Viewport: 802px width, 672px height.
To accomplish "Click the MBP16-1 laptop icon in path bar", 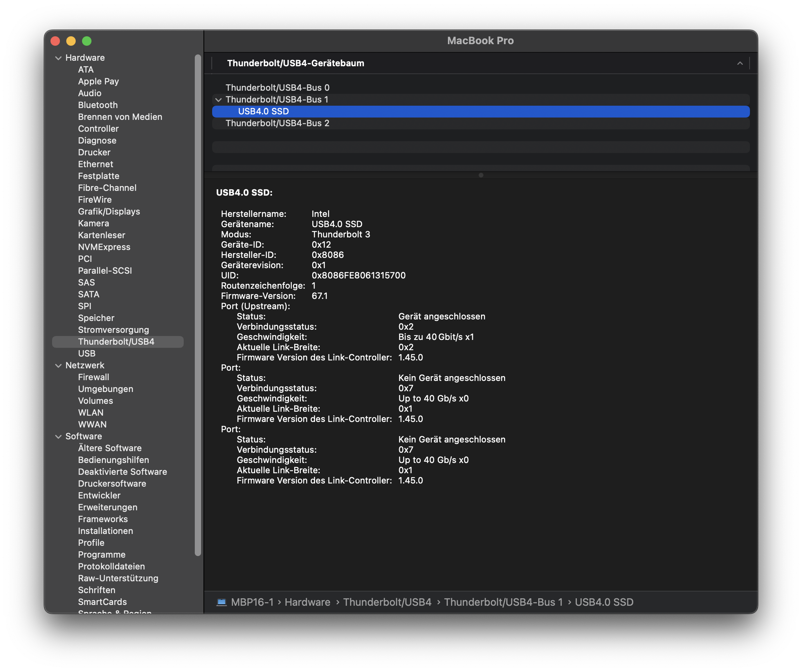I will [x=222, y=602].
